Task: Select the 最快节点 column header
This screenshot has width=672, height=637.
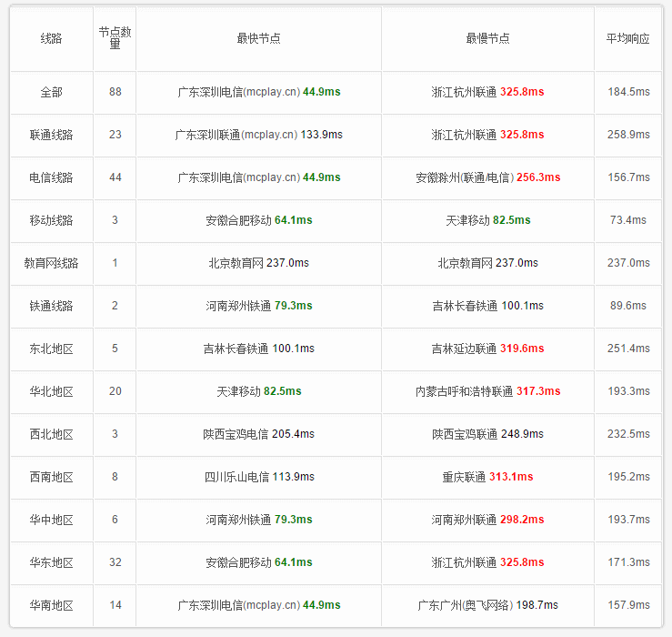Action: coord(259,38)
